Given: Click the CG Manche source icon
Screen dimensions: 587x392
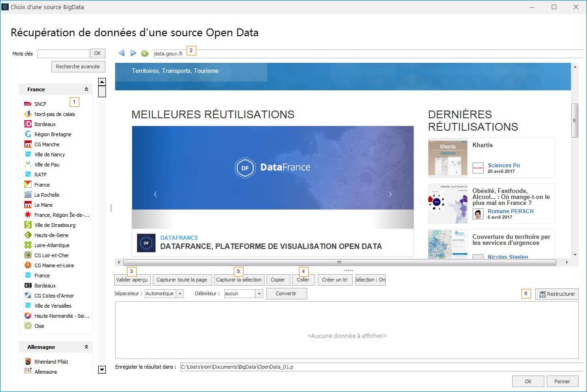Looking at the screenshot, I should 28,144.
